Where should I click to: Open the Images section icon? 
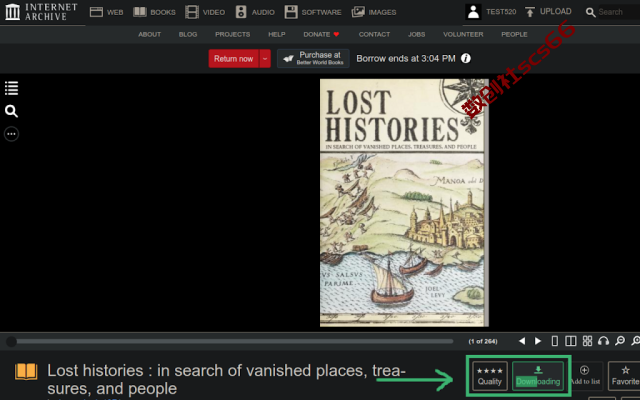point(358,12)
